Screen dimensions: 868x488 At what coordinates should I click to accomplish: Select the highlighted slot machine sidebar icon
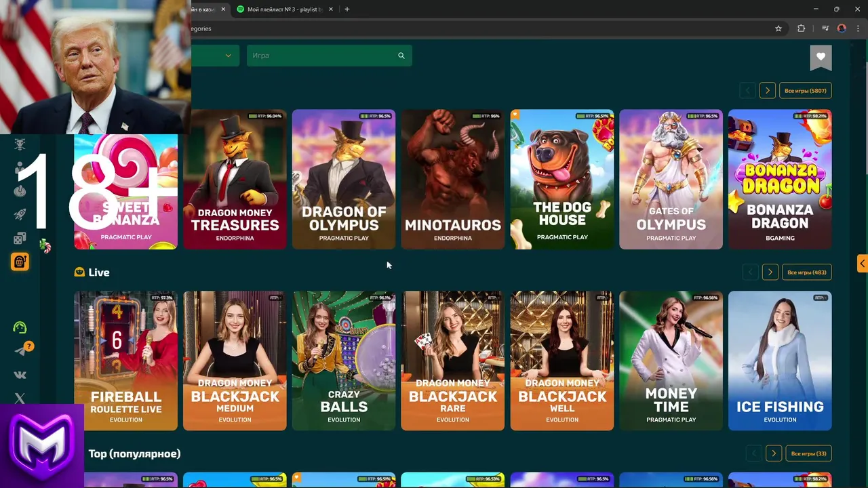tap(20, 262)
